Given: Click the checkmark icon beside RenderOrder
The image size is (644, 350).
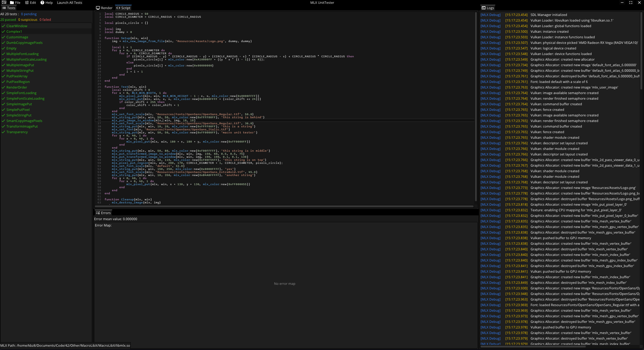Looking at the screenshot, I should [x=3, y=87].
